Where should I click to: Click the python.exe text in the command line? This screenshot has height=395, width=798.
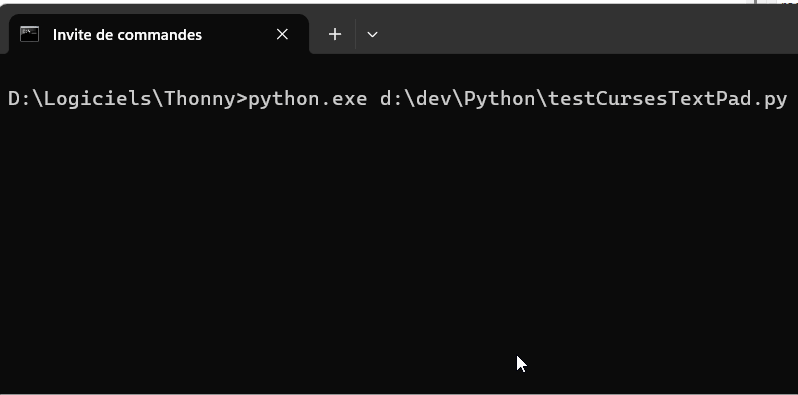pos(307,99)
